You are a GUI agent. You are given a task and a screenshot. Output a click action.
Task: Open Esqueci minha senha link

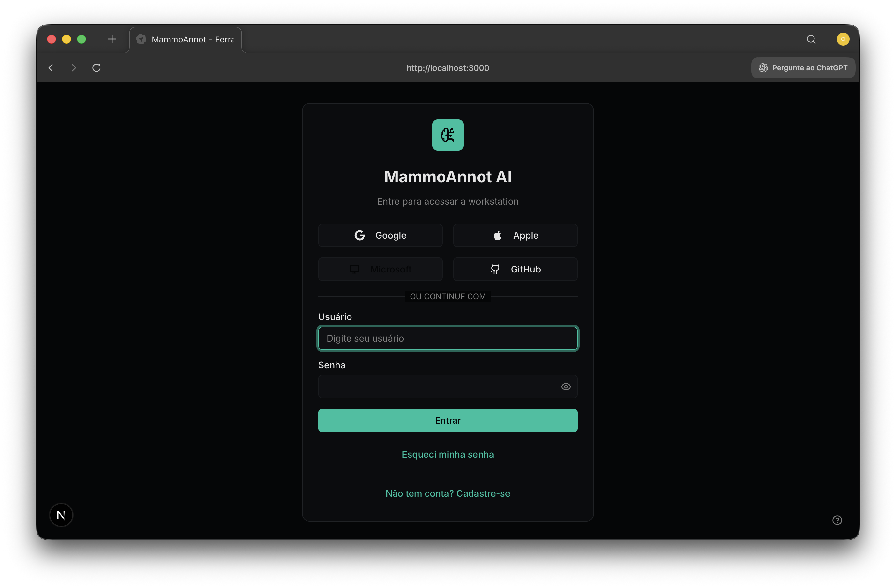[448, 454]
